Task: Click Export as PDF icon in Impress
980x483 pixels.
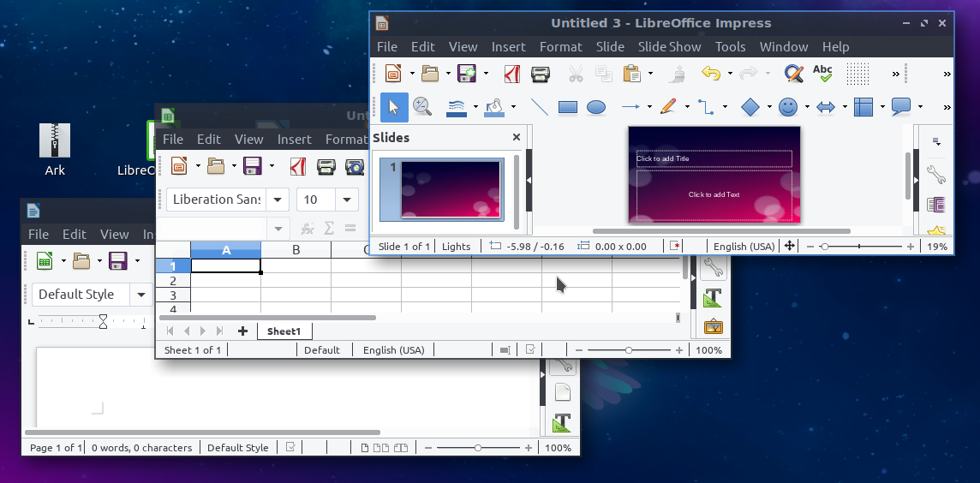Action: [512, 74]
